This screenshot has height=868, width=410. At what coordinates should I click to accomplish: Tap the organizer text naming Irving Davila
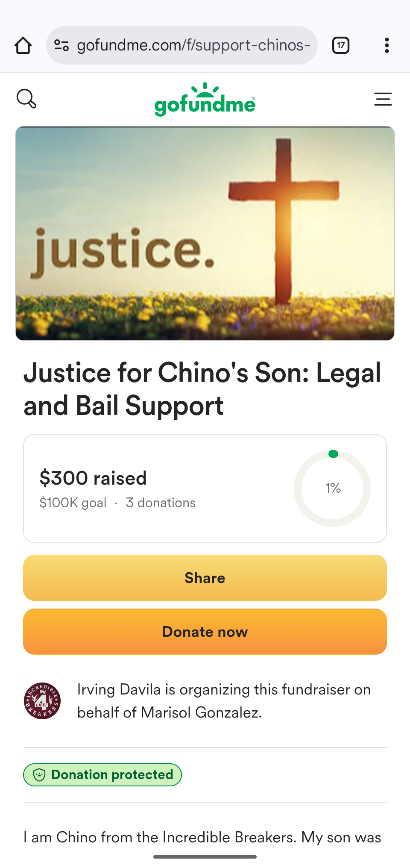(224, 701)
